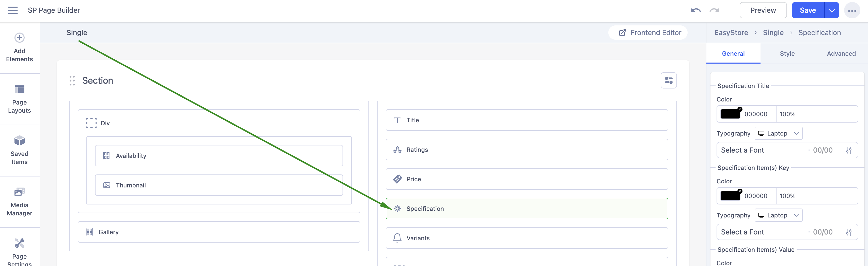Open Specification Title Laptop device dropdown
Screen dimensions: 868x266
[778, 134]
